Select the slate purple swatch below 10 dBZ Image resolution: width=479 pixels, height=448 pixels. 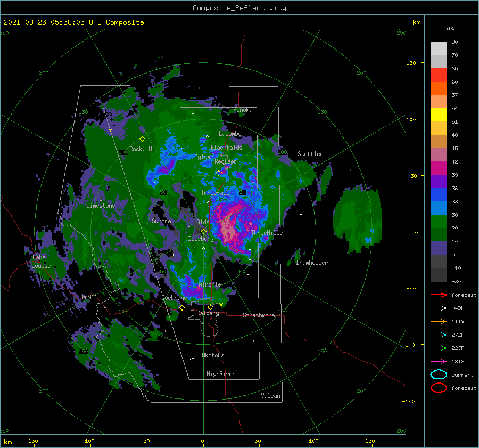pos(439,248)
